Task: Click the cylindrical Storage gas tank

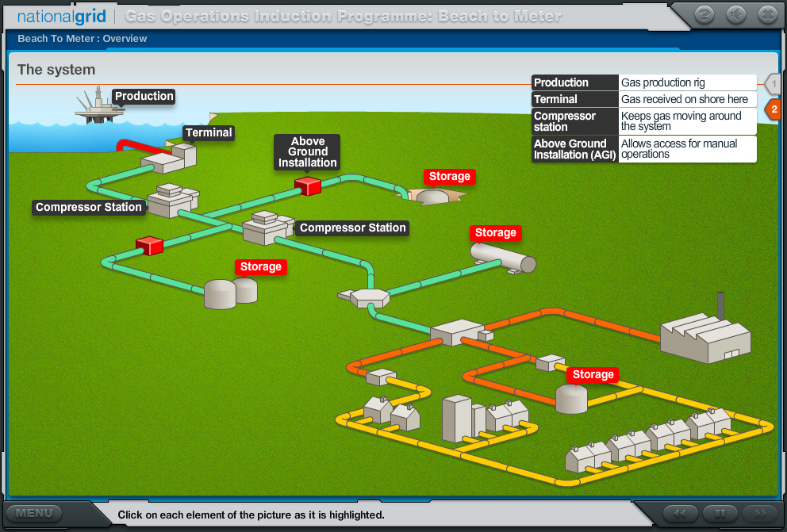Action: click(x=500, y=255)
